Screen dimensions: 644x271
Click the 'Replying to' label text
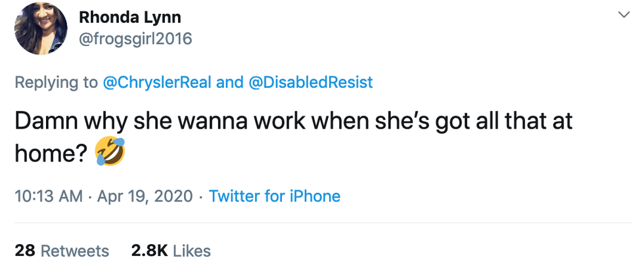pyautogui.click(x=55, y=82)
